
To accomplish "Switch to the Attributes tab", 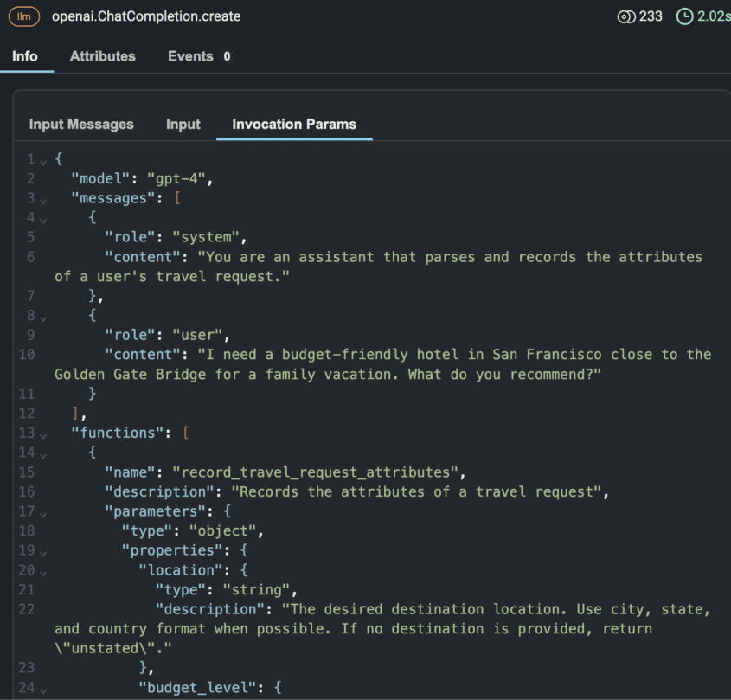I will 102,56.
